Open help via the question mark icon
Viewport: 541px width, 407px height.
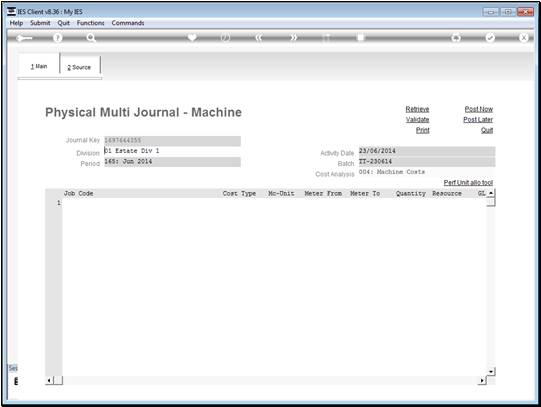[x=58, y=38]
